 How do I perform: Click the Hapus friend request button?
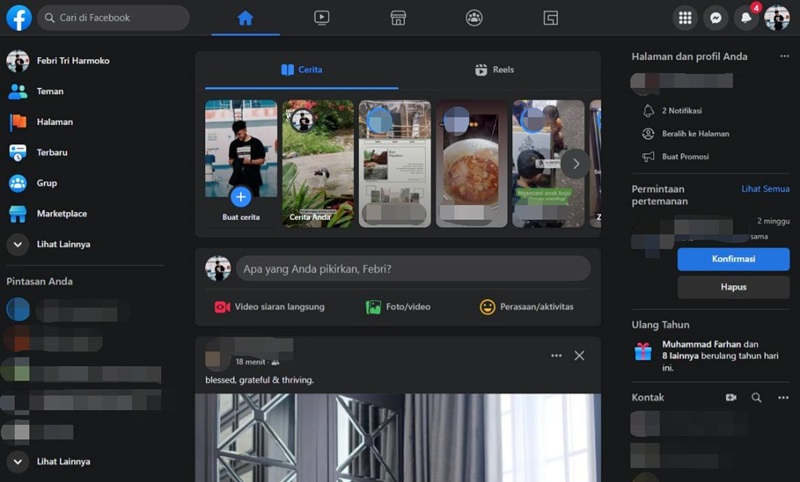coord(733,287)
